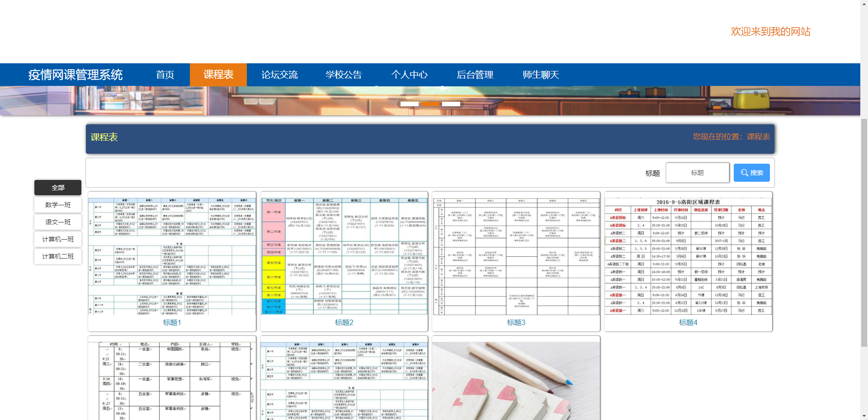The width and height of the screenshot is (868, 420).
Task: Open 个人中心 personal center
Action: 409,75
